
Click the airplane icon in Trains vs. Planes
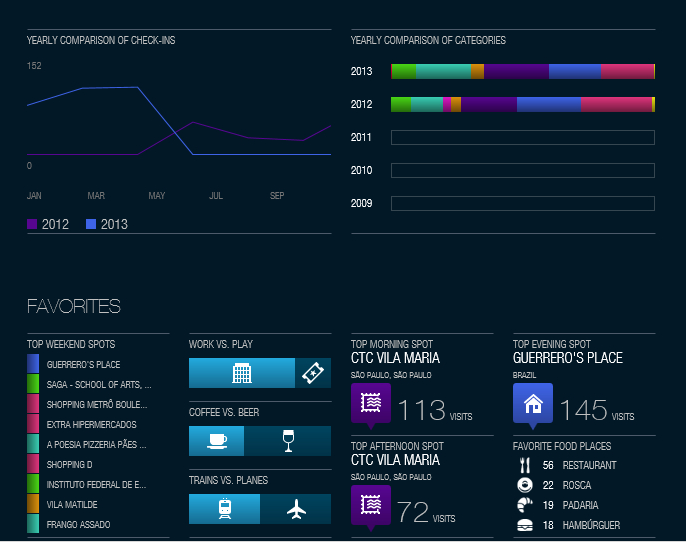click(x=296, y=509)
